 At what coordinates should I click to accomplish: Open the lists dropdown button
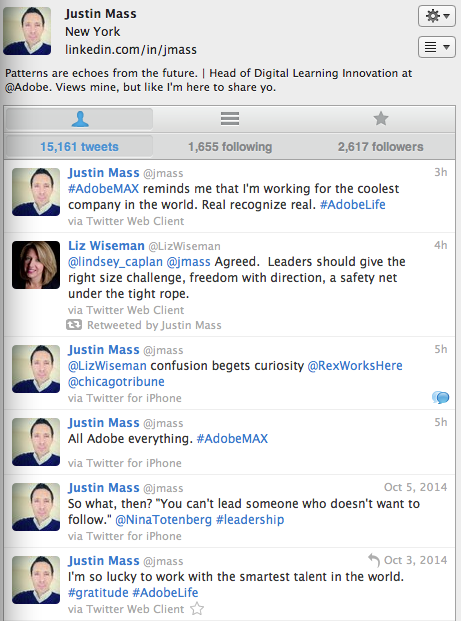437,47
